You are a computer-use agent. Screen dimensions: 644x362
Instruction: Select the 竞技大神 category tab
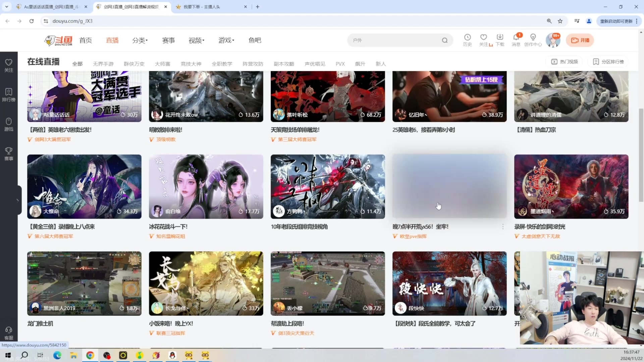[x=191, y=64]
